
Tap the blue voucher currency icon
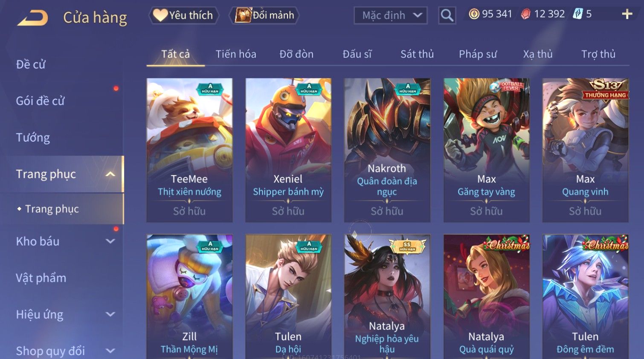pyautogui.click(x=577, y=14)
